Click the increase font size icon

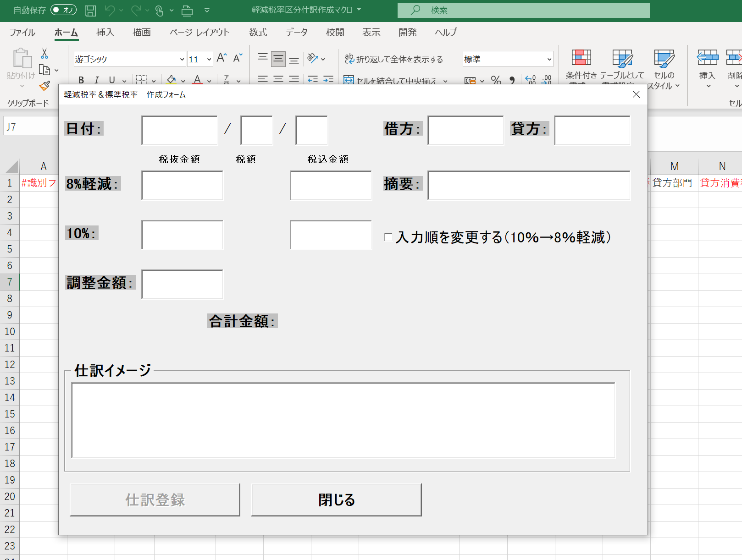click(221, 58)
